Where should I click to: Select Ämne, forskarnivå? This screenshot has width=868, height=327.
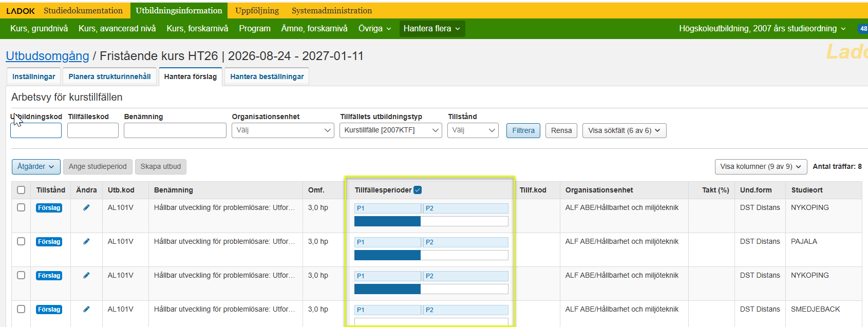pos(314,29)
